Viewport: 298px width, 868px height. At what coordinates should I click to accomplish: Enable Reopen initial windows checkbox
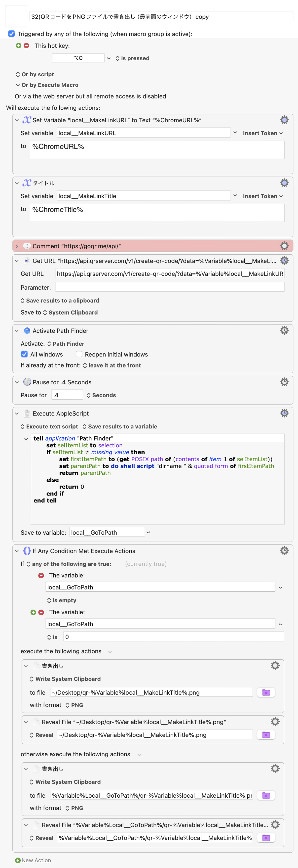79,354
